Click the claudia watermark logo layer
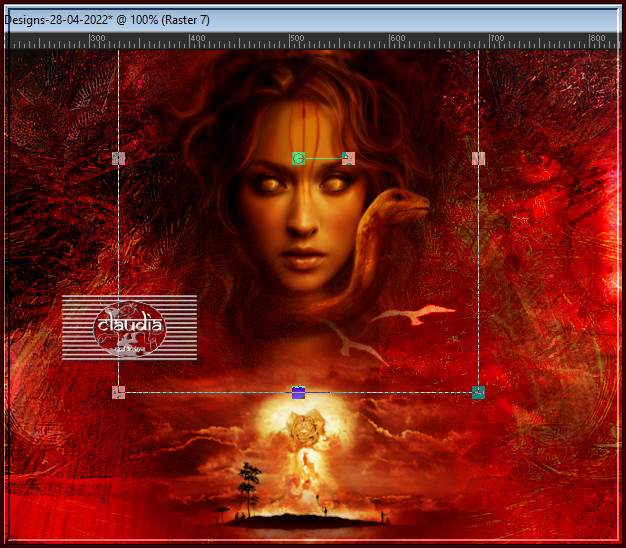 pos(130,328)
